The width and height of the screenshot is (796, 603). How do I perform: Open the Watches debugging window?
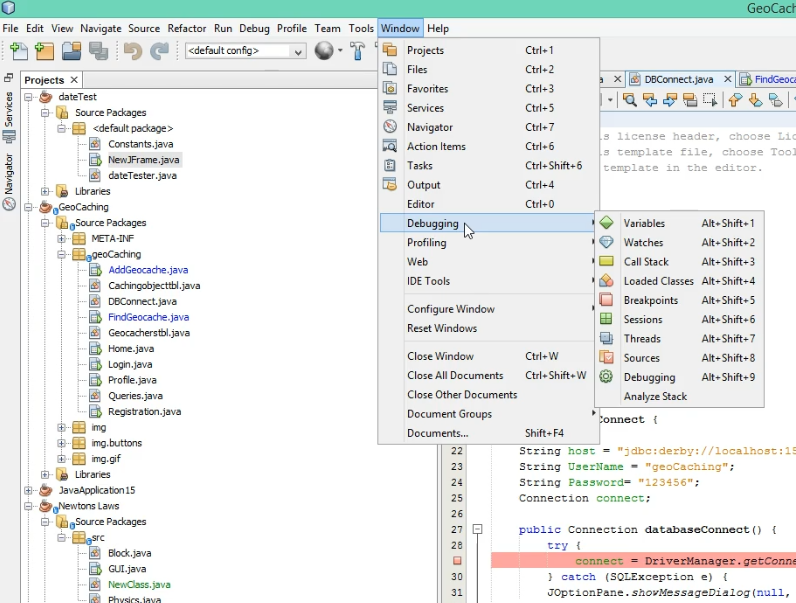(x=679, y=243)
